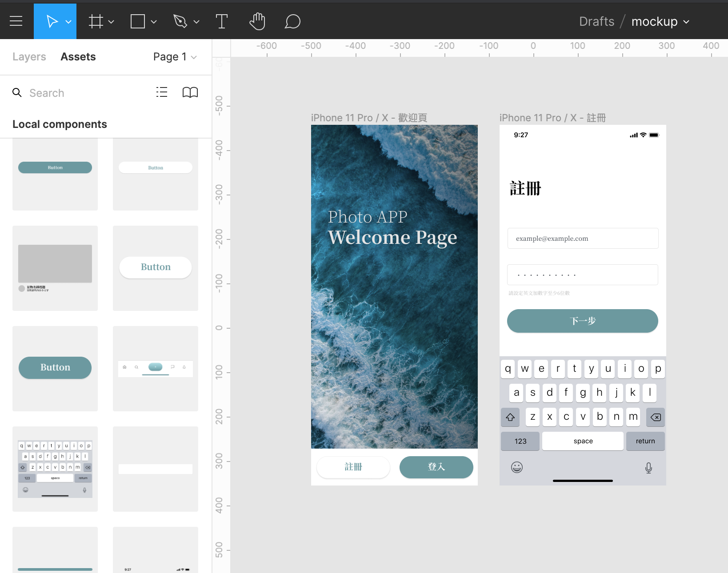728x573 pixels.
Task: Toggle assets list view
Action: pyautogui.click(x=162, y=92)
